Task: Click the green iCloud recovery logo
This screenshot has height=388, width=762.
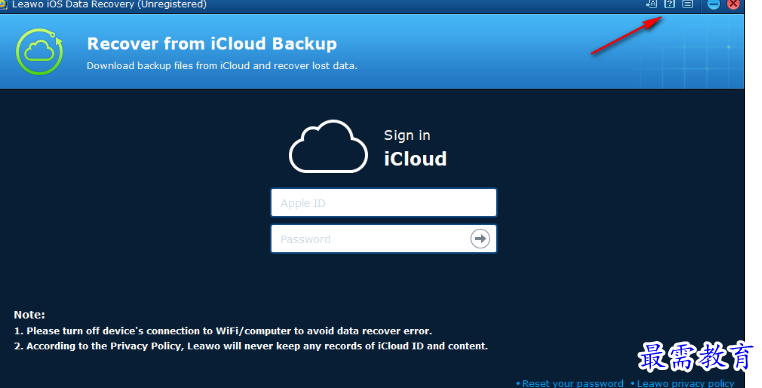Action: (39, 52)
